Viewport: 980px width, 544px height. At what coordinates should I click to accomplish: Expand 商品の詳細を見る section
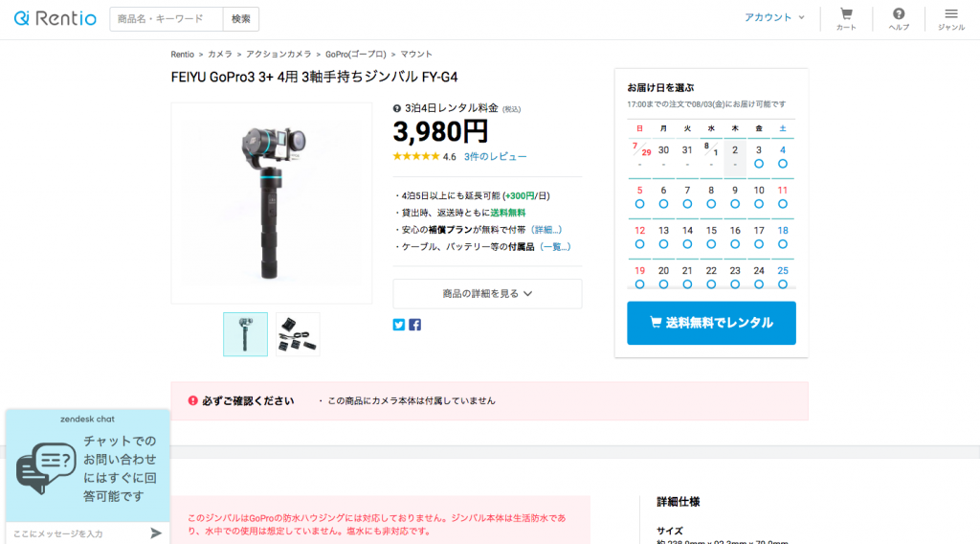pyautogui.click(x=487, y=293)
